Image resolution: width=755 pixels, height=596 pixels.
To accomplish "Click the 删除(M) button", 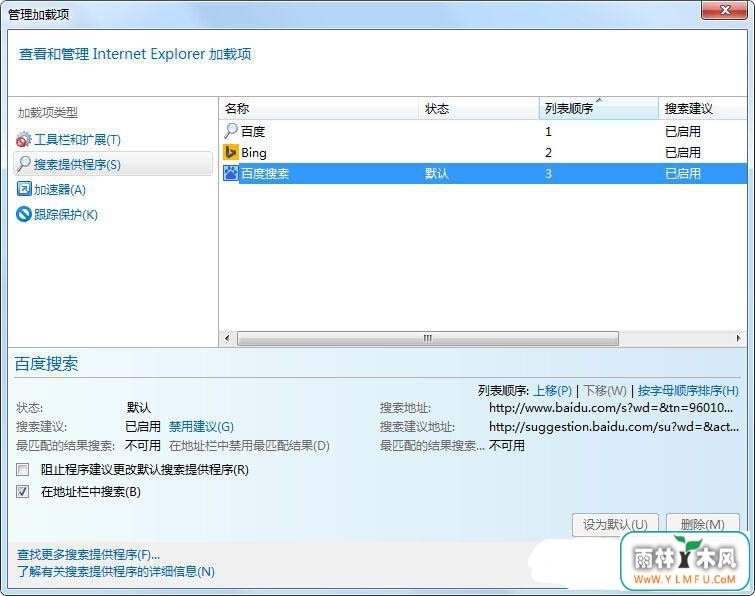I will (703, 524).
